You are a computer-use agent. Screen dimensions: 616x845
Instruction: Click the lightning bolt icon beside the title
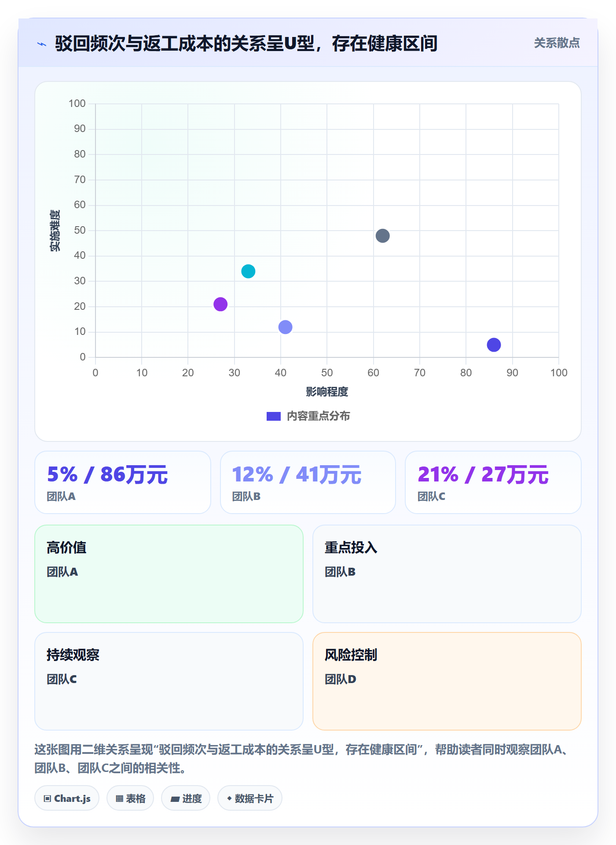pos(42,44)
